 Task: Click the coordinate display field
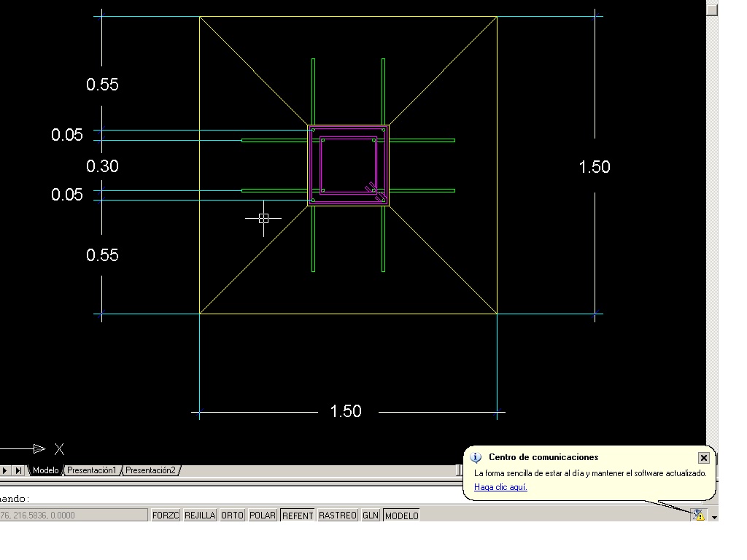pos(73,515)
